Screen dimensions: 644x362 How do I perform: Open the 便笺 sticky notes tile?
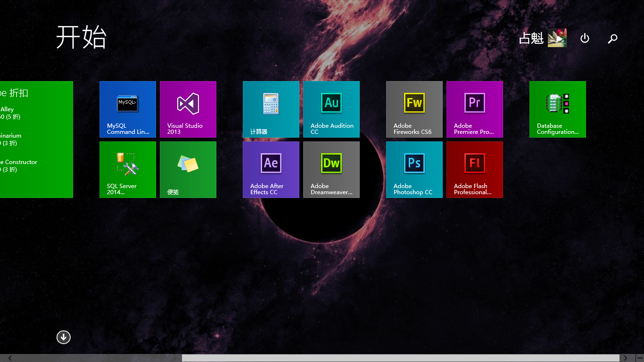188,170
